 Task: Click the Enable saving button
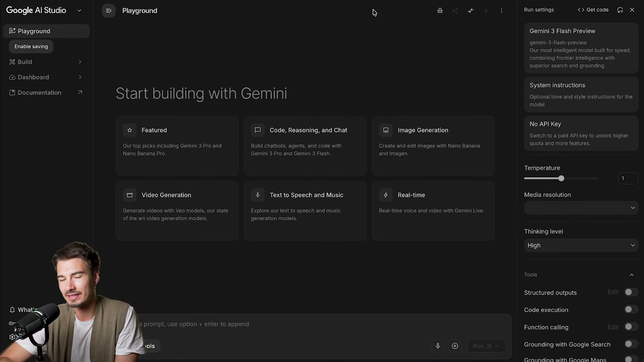pyautogui.click(x=31, y=47)
